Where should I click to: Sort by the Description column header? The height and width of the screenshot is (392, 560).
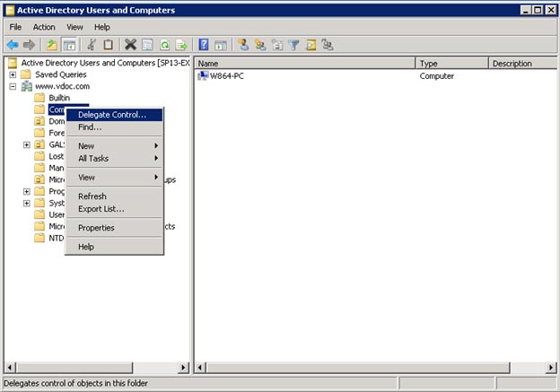coord(523,63)
